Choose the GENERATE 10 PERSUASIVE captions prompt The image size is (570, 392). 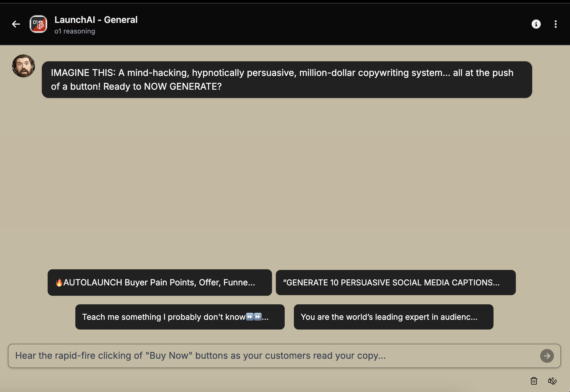(396, 283)
